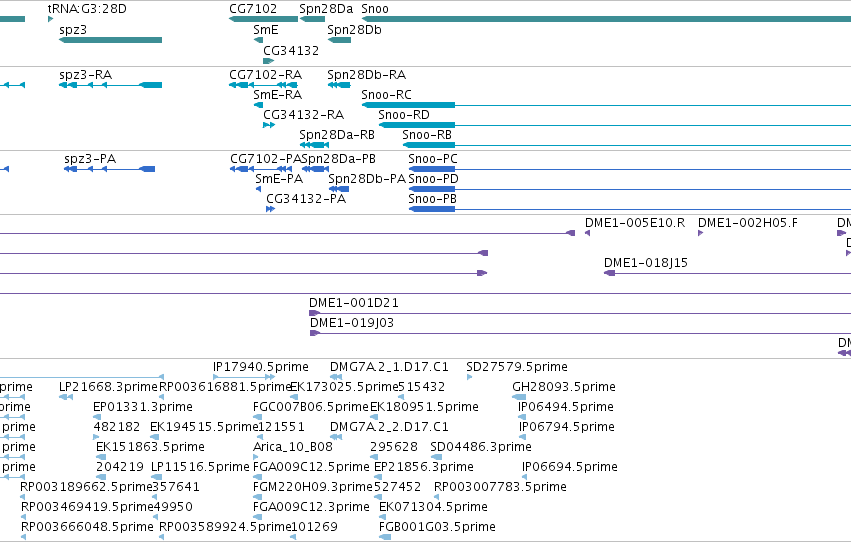Image resolution: width=851 pixels, height=542 pixels.
Task: Click the IP17940.5prime EST label
Action: tap(261, 367)
